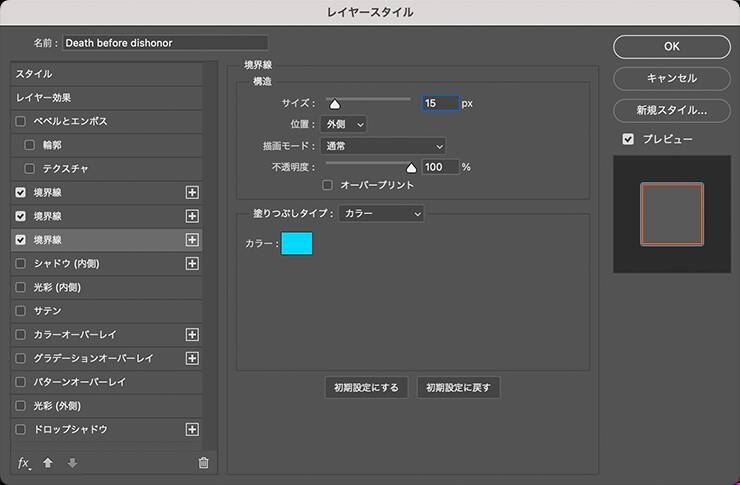Enable the ベベルとエンボス checkbox
The image size is (740, 485).
[x=21, y=121]
